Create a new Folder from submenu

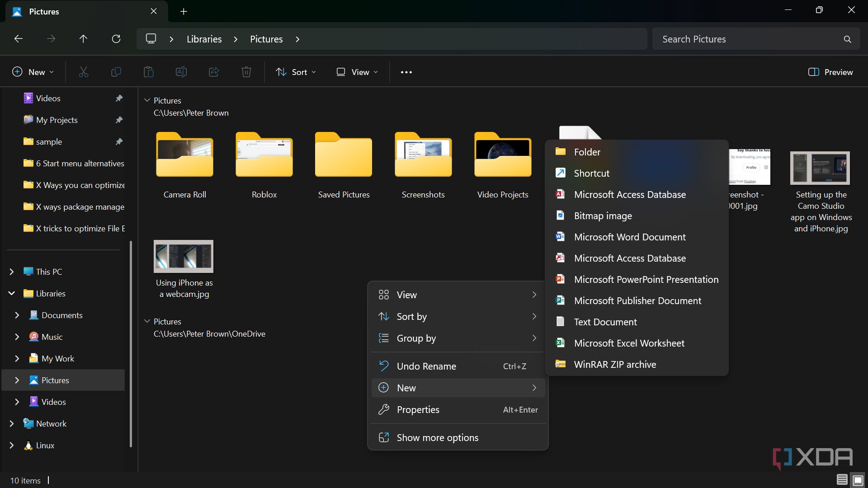click(x=637, y=152)
